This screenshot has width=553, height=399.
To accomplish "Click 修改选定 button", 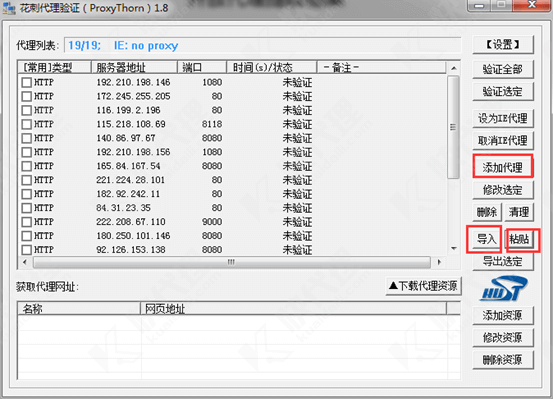I will tap(503, 190).
